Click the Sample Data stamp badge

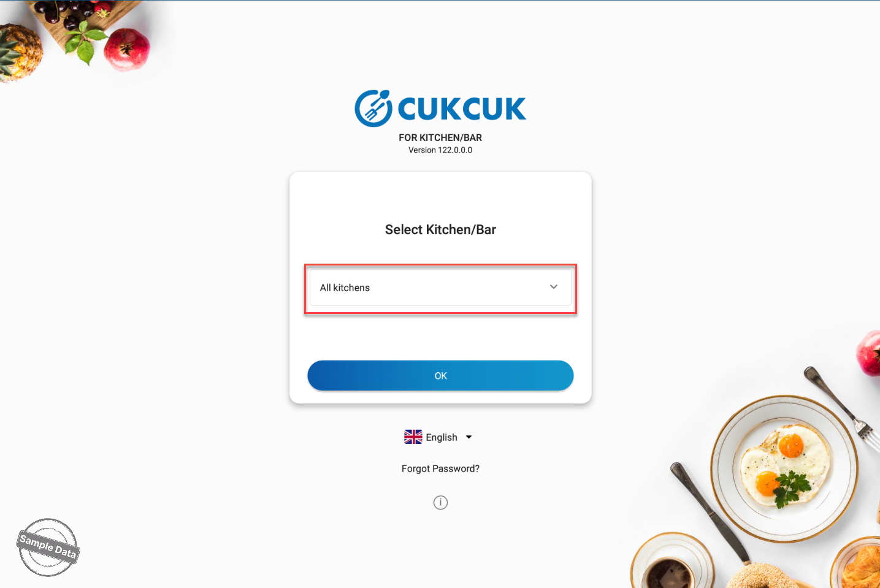pos(48,548)
